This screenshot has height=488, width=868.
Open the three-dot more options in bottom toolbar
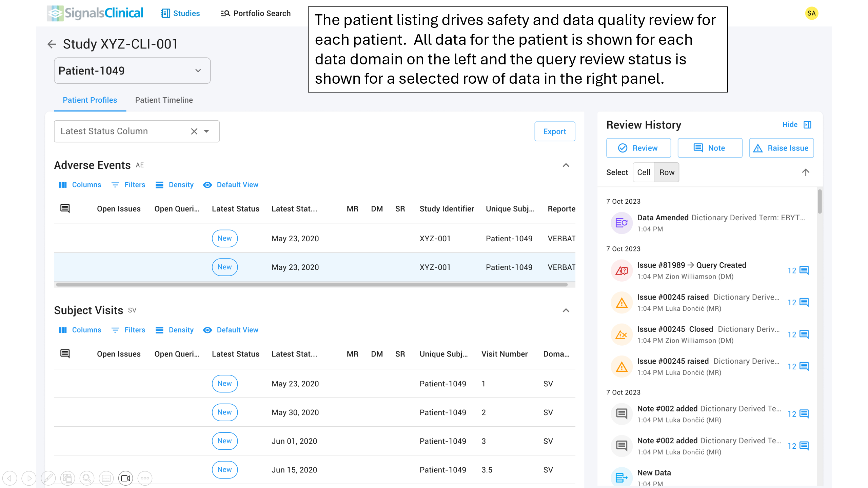click(x=145, y=478)
